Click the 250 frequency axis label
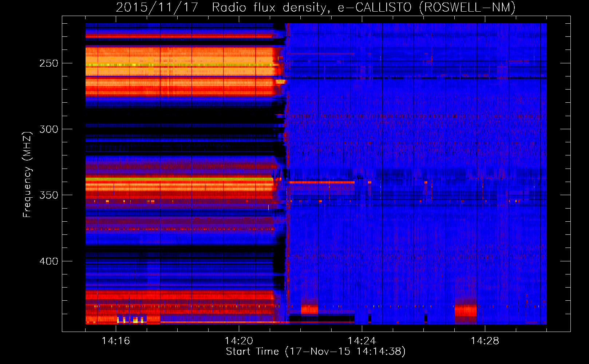Image resolution: width=589 pixels, height=364 pixels. 49,63
